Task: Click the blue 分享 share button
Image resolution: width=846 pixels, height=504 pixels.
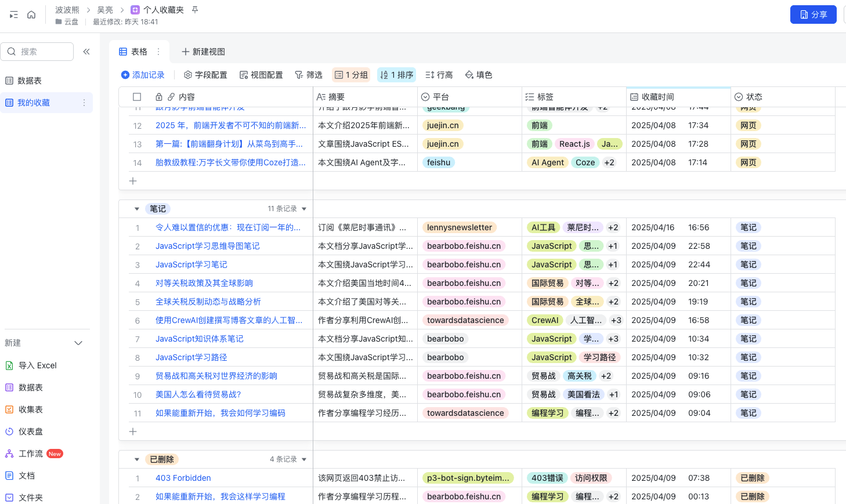Action: 813,14
